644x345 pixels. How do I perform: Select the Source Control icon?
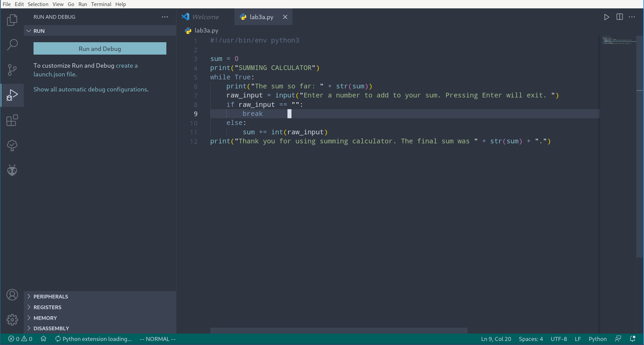(12, 70)
